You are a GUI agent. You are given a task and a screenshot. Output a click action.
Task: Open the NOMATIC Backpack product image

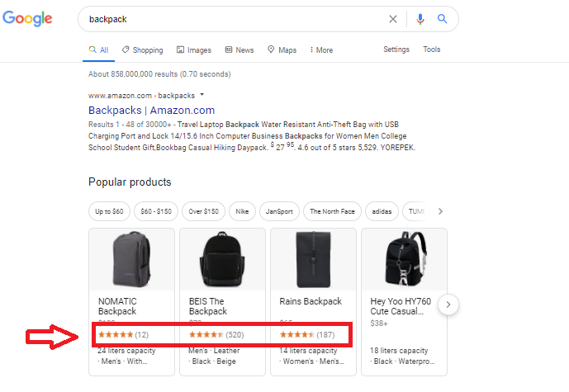[131, 259]
